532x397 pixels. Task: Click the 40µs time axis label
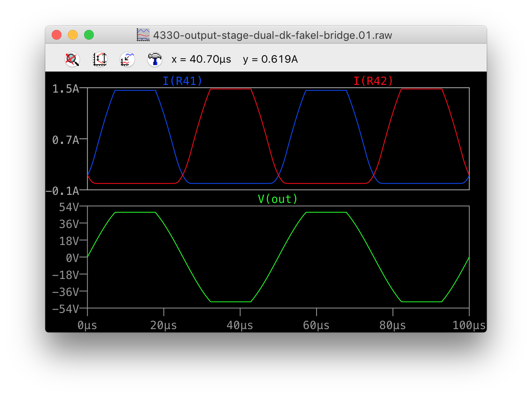240,325
